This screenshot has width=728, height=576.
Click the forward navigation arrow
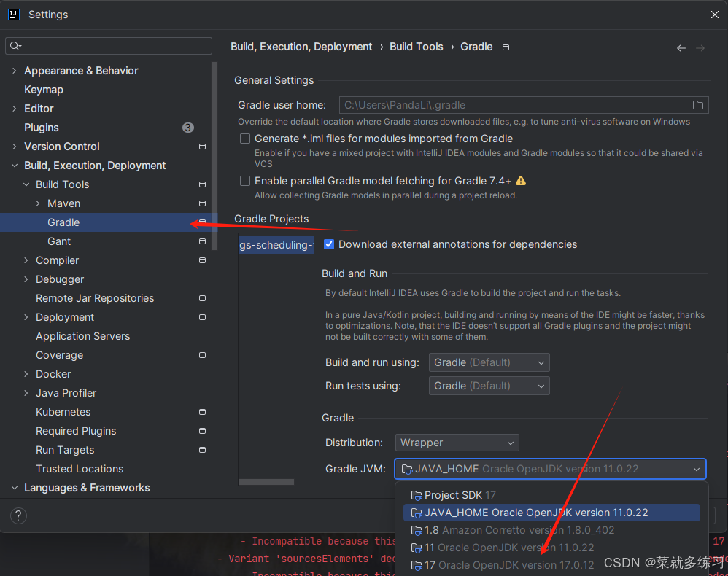700,48
